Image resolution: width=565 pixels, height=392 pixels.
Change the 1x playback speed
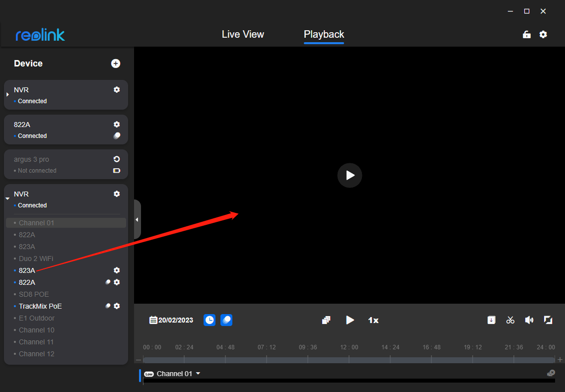click(x=373, y=320)
